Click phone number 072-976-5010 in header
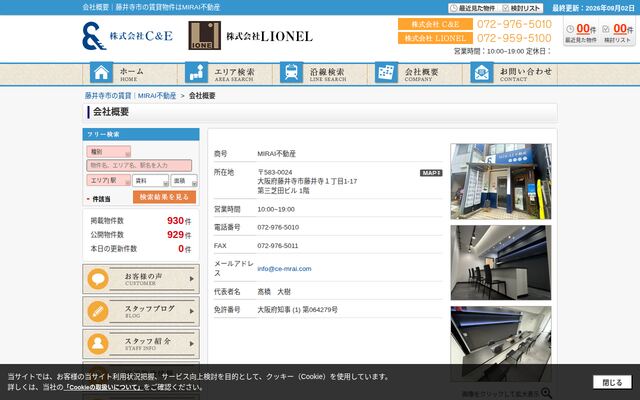 [514, 24]
